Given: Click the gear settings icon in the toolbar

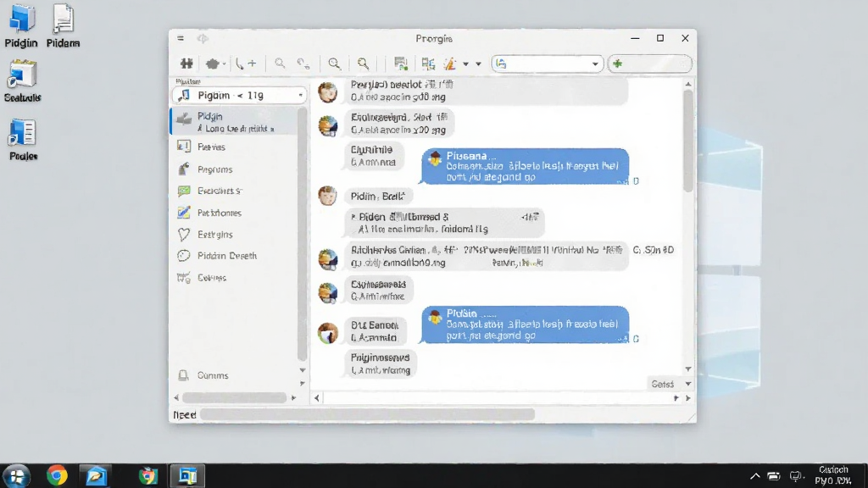Looking at the screenshot, I should pos(212,64).
